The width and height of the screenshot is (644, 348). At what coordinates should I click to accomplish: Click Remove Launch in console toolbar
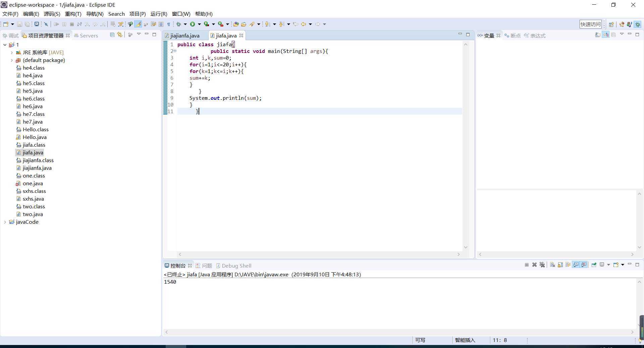534,265
